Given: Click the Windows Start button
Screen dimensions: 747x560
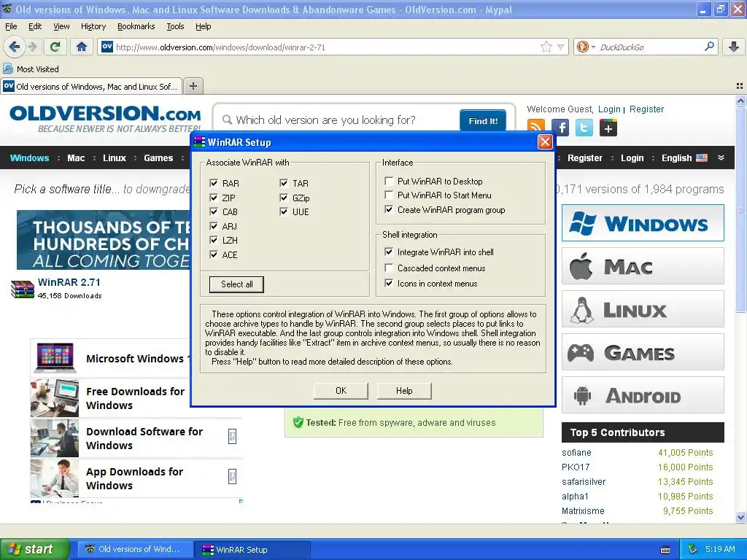Looking at the screenshot, I should click(35, 549).
